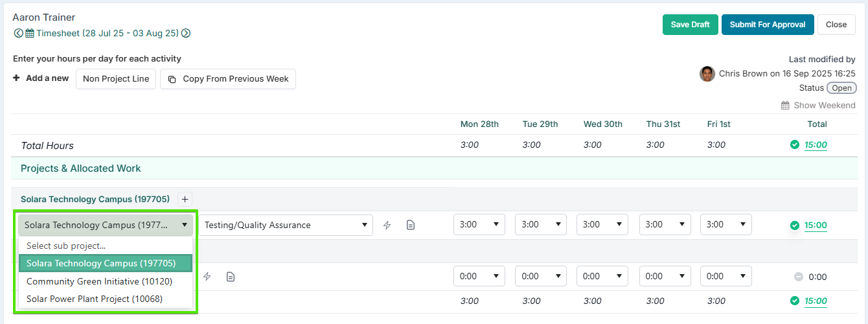
Task: Open notes document icon on the 0:00 row
Action: click(230, 277)
